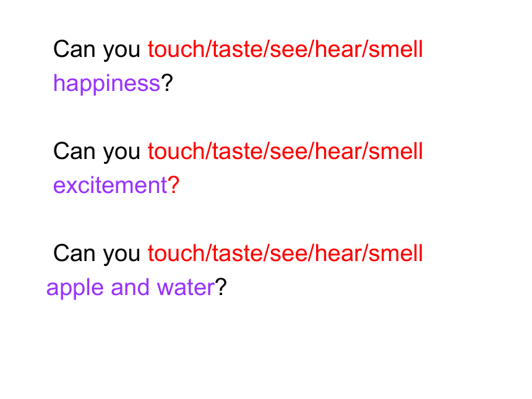Click the word "apple" in purple text
Image resolution: width=532 pixels, height=399 pixels.
tap(75, 288)
